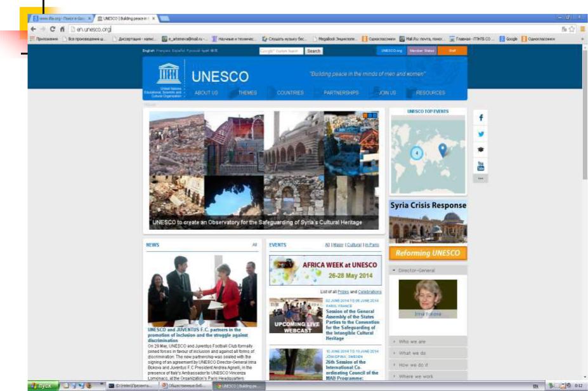This screenshot has height=391, width=588.
Task: Filter events by Cultural
Action: click(354, 244)
